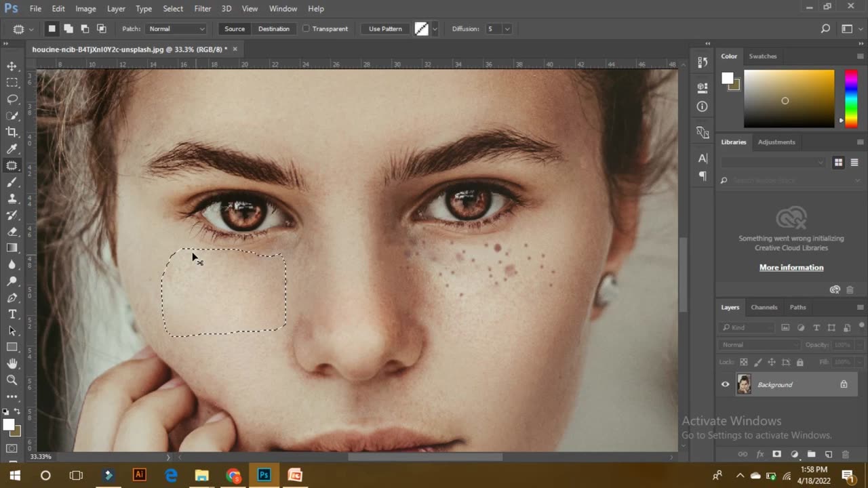Open the Select menu
This screenshot has width=868, height=488.
tap(173, 9)
